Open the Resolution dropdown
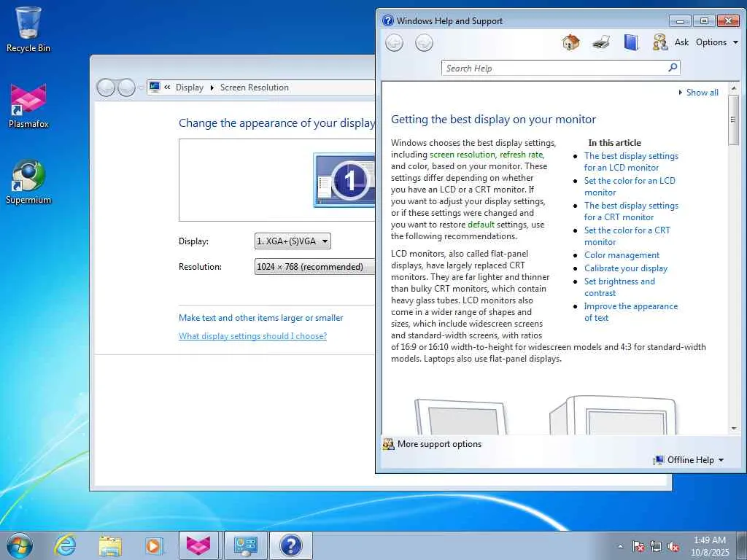747x560 pixels. [314, 267]
